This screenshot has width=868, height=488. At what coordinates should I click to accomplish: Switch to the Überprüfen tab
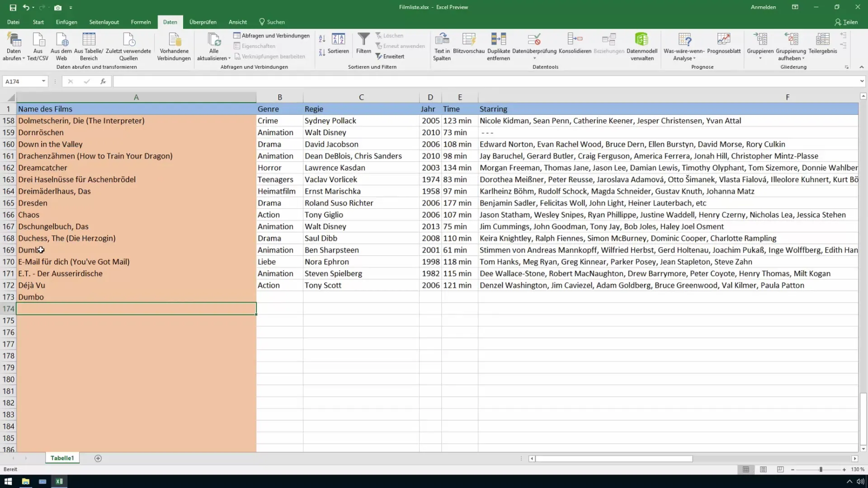click(203, 22)
